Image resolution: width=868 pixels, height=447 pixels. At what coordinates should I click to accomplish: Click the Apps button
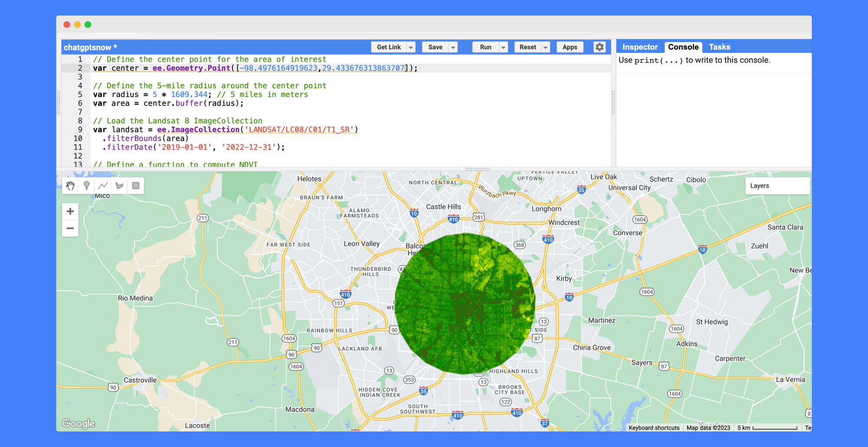click(569, 47)
